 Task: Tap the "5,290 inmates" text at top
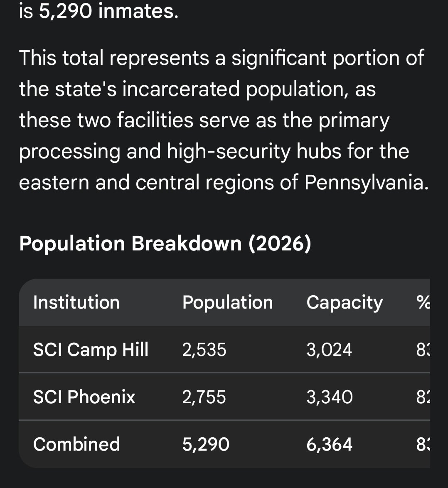coord(108,11)
